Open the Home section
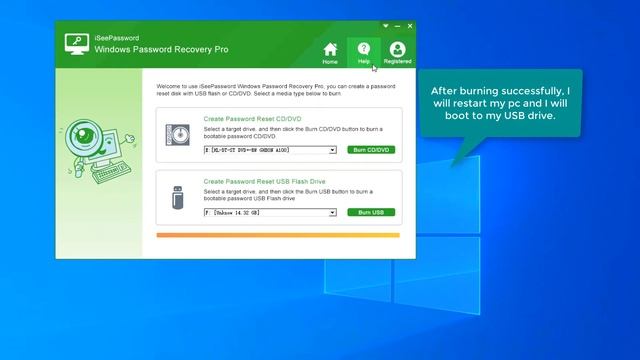The width and height of the screenshot is (640, 360). pos(330,53)
